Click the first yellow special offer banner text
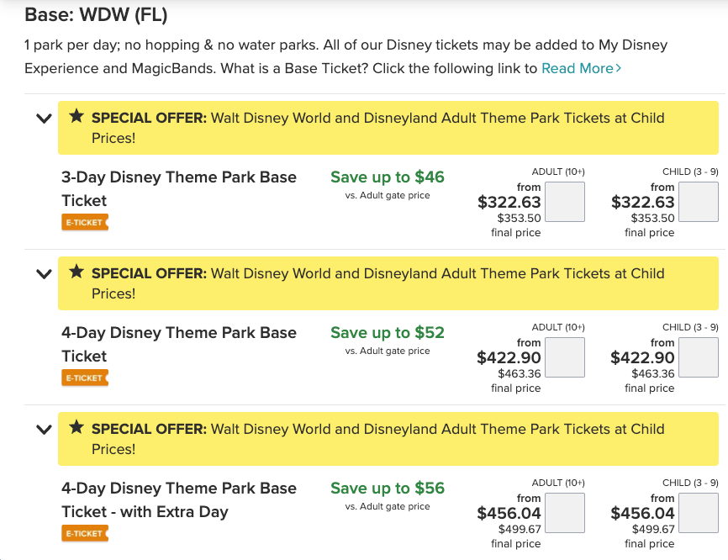 (378, 128)
